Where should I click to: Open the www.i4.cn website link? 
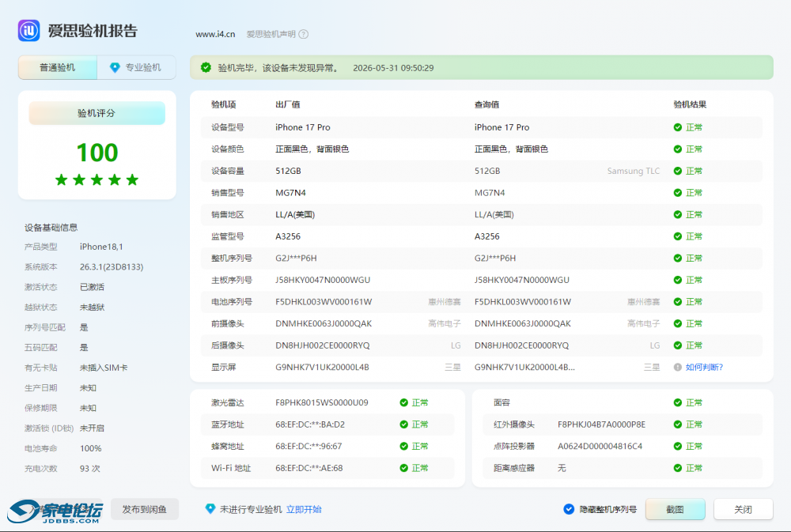(215, 34)
